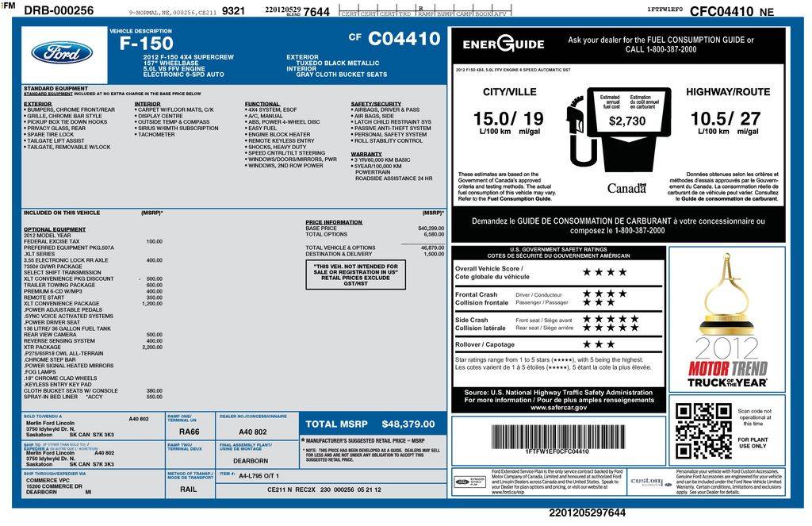Image resolution: width=812 pixels, height=526 pixels.
Task: Click the Rollover three-star rating
Action: pyautogui.click(x=599, y=344)
